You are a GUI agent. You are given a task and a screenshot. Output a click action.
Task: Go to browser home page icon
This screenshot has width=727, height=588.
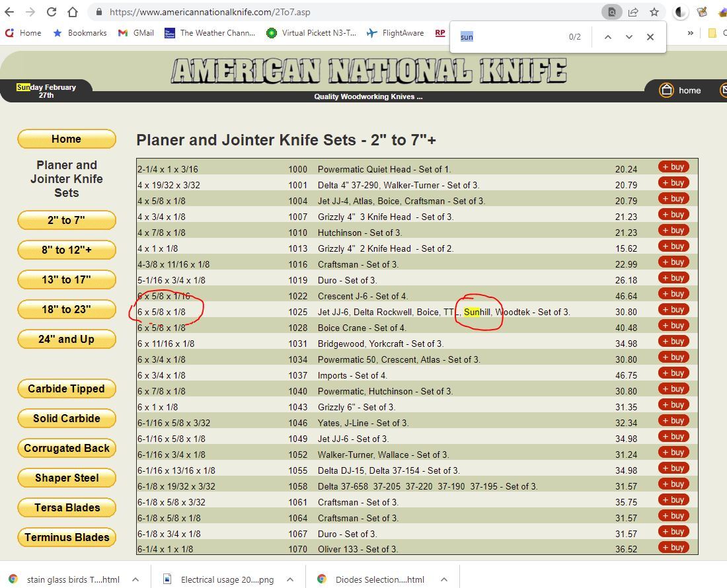tap(73, 12)
